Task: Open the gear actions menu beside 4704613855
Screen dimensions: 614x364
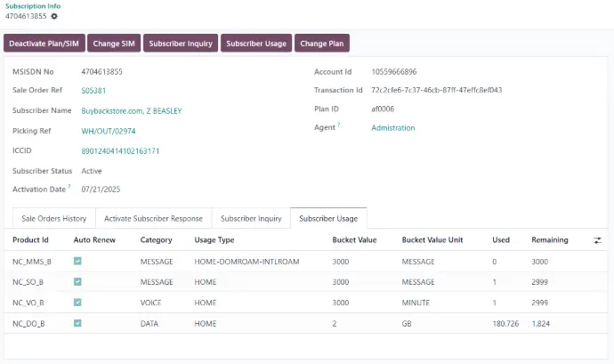Action: pos(55,16)
